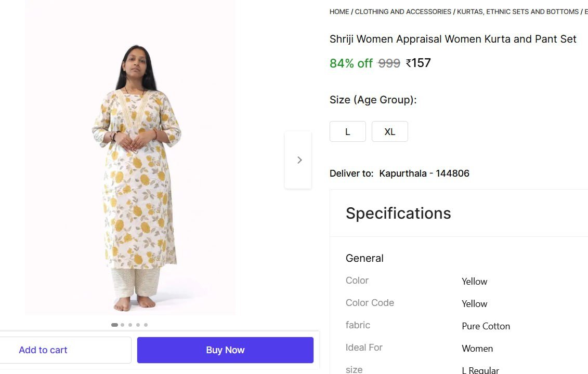This screenshot has width=588, height=374.
Task: Change delivery location Kapurthala - 144806
Action: tap(424, 173)
